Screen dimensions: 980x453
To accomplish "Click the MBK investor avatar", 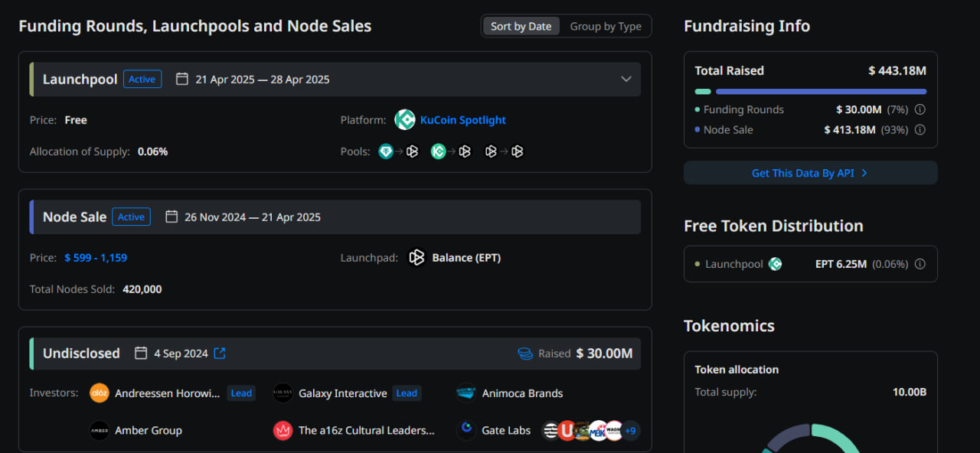I will (598, 431).
